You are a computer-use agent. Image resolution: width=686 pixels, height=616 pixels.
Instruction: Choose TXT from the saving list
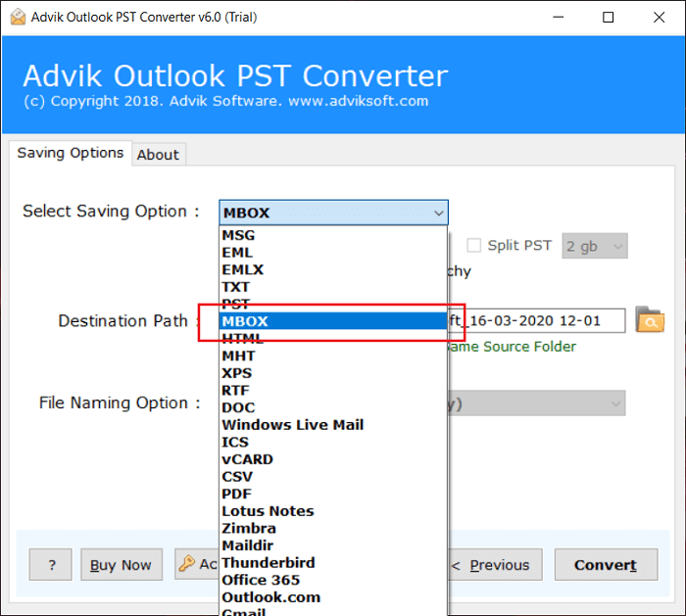tap(333, 287)
